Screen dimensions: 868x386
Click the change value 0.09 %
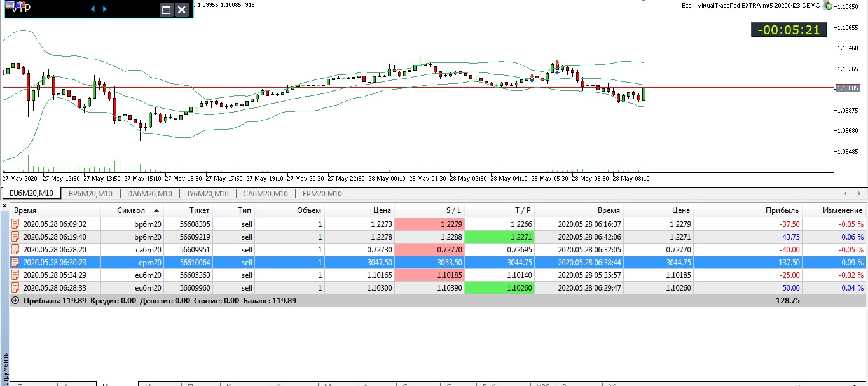tap(852, 262)
